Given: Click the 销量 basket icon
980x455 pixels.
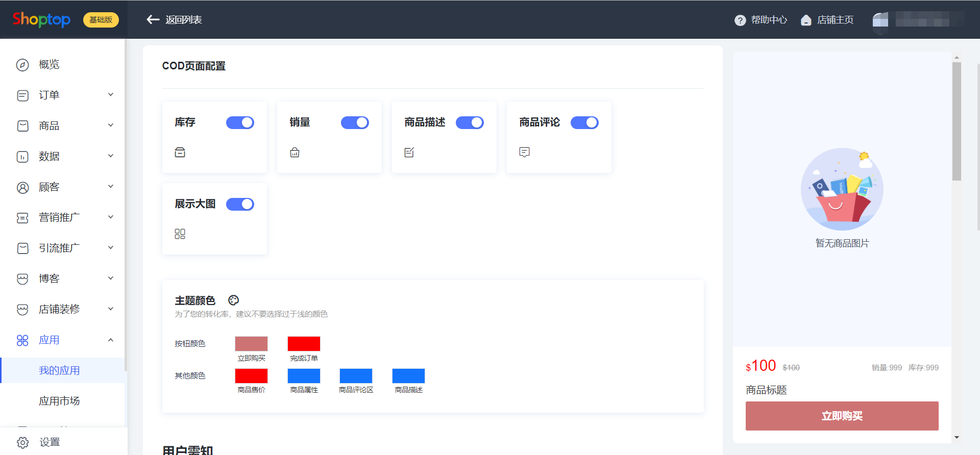Looking at the screenshot, I should click(295, 152).
